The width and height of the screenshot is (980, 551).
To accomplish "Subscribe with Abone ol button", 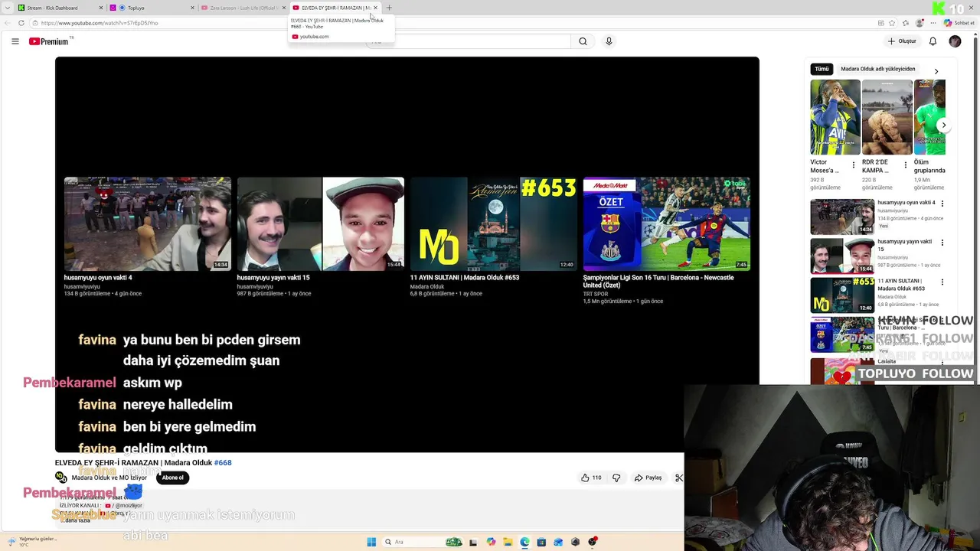I will [172, 478].
